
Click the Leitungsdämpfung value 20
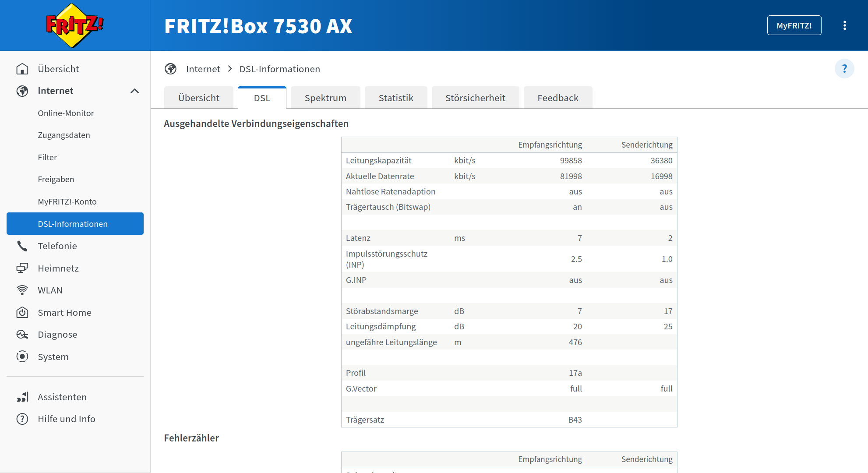[x=578, y=327]
